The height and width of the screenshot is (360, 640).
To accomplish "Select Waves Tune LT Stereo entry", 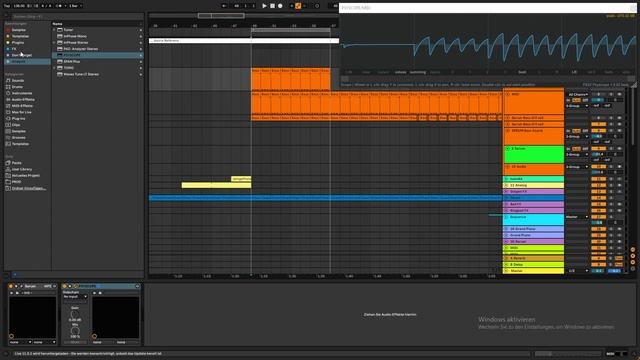I will coord(81,74).
